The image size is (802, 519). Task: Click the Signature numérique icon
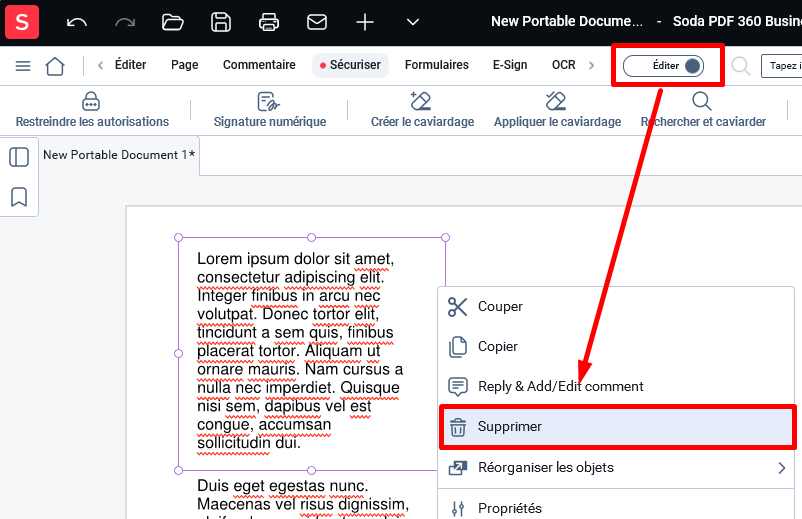269,102
